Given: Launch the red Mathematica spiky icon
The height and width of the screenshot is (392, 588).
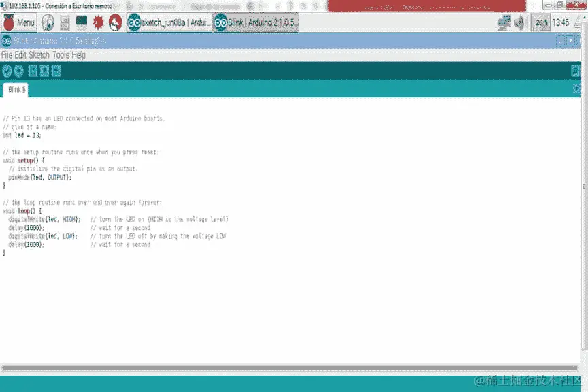Looking at the screenshot, I should (98, 23).
